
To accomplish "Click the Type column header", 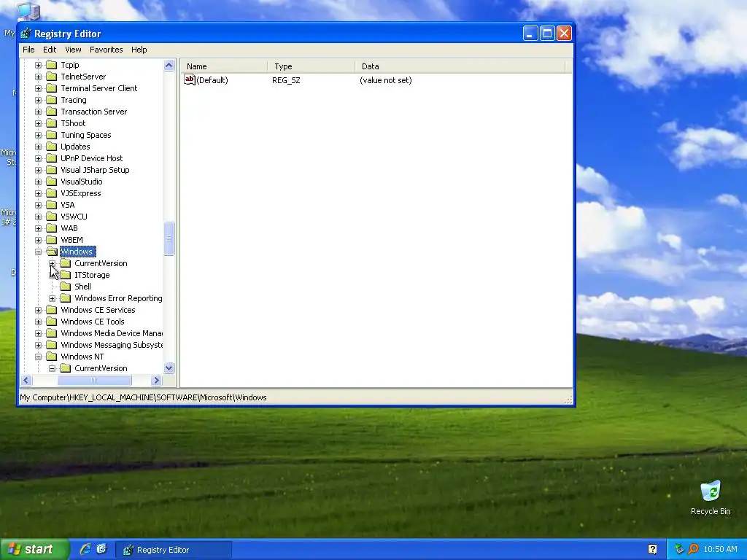I will click(311, 66).
